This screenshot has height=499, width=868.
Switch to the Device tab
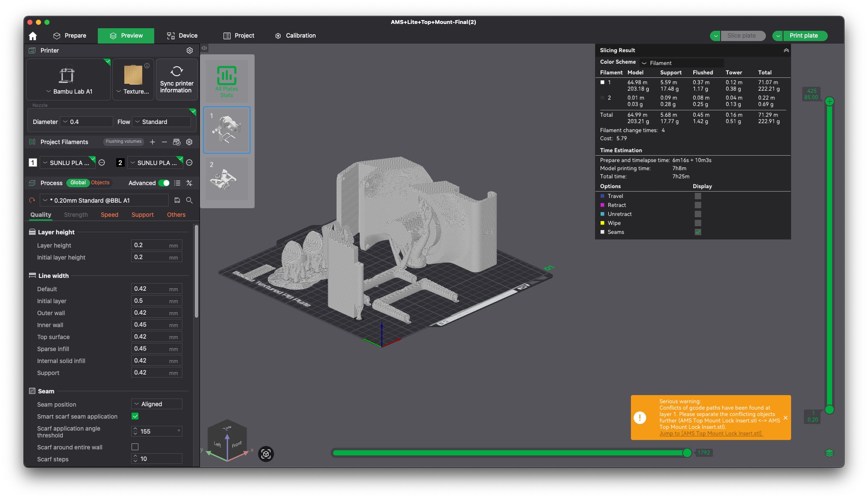pos(182,36)
